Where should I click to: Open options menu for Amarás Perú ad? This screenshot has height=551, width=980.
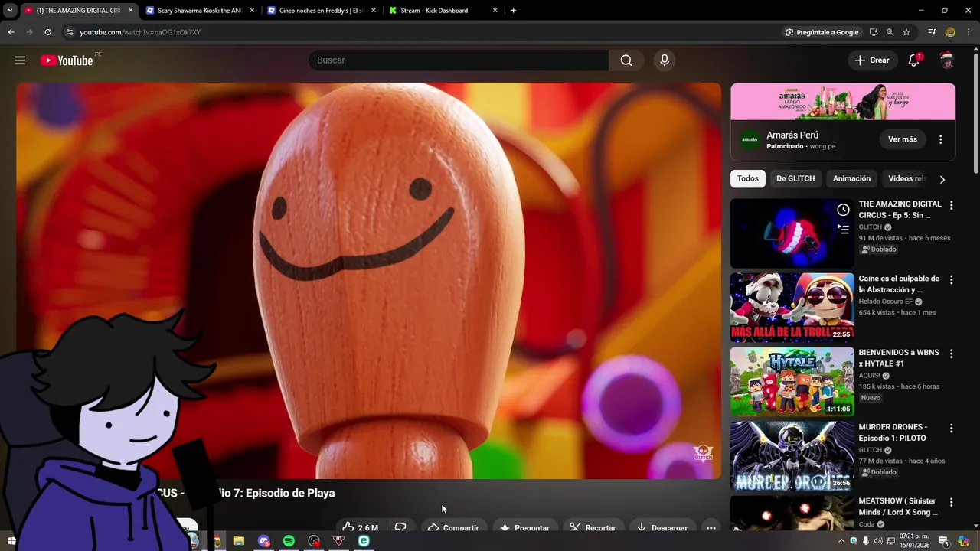941,139
